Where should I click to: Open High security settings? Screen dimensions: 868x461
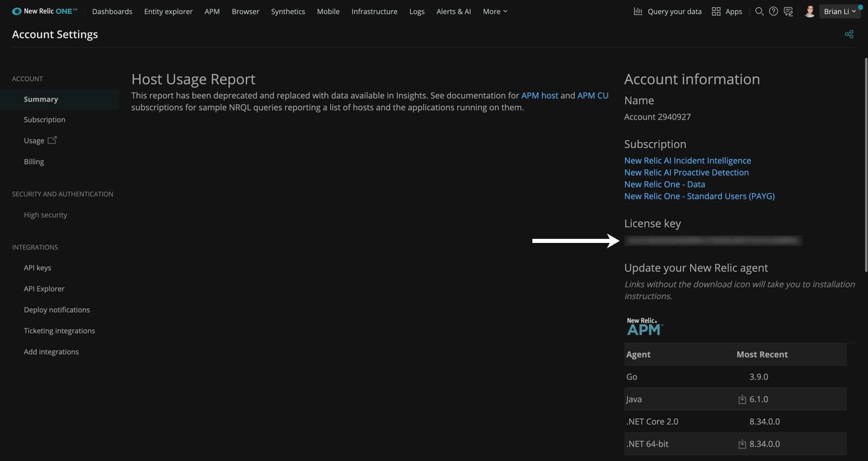click(x=45, y=215)
